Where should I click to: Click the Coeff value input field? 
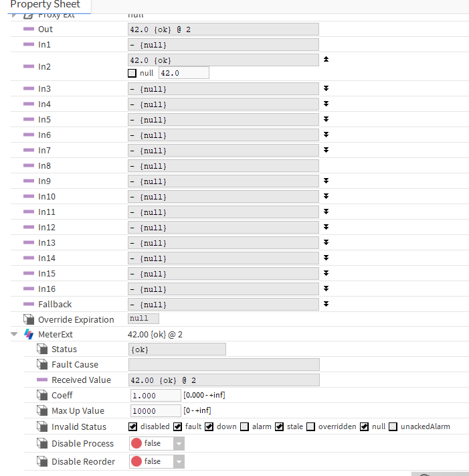point(155,396)
